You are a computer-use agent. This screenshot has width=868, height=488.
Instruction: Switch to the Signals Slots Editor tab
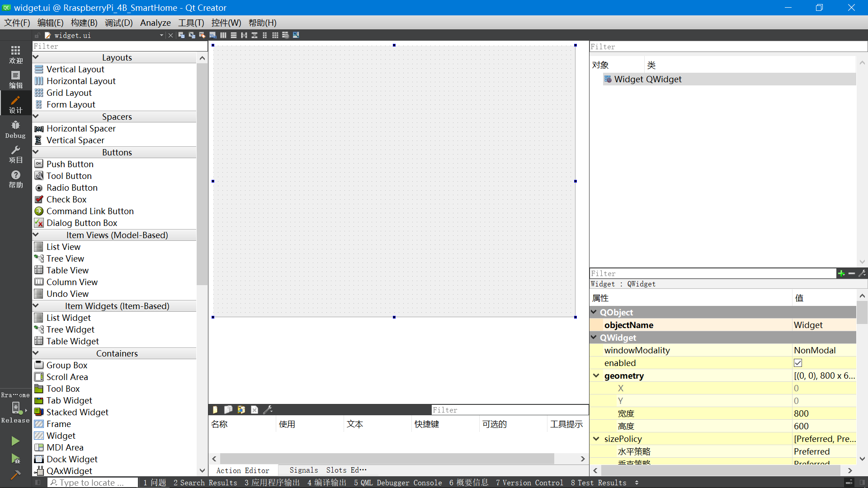[x=328, y=470]
